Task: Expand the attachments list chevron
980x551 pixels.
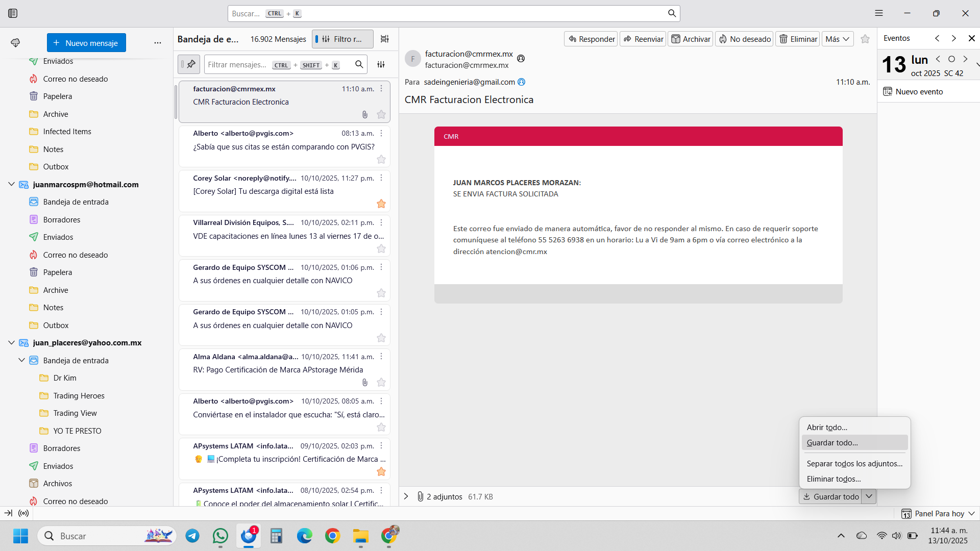Action: pos(406,496)
